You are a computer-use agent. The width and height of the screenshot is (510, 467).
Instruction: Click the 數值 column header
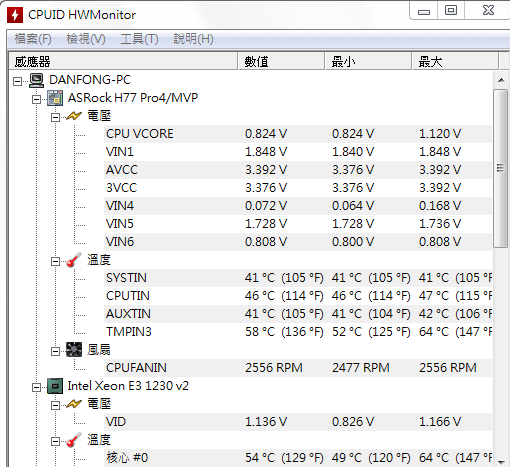click(x=281, y=61)
